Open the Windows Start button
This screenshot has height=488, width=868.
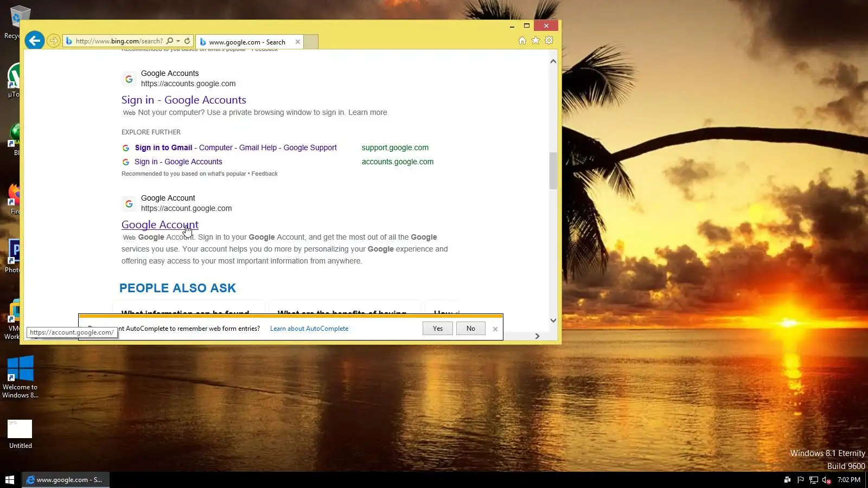(x=10, y=480)
